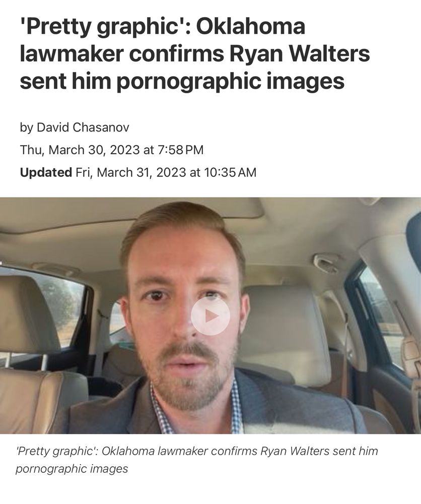Click 'Oklahoma' in the headline's first line

click(250, 26)
